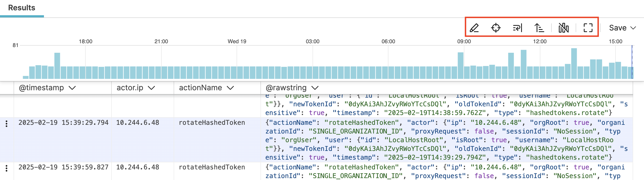
Task: Open three-dot menu for 15:39:29.794 event
Action: [7, 124]
